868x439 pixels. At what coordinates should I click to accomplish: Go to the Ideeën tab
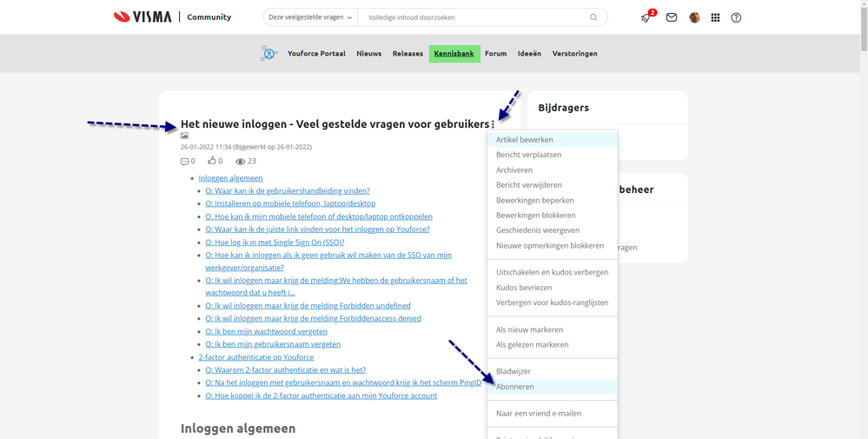(x=529, y=54)
